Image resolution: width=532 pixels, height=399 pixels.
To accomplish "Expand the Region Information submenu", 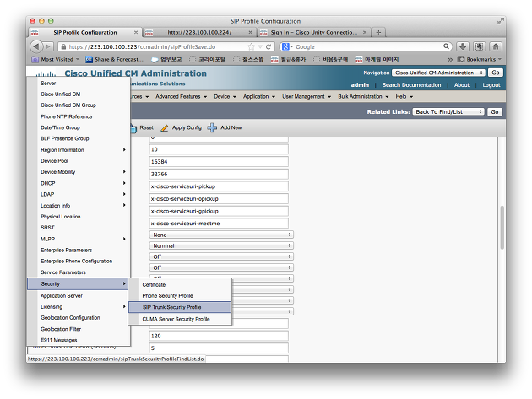I will point(79,150).
